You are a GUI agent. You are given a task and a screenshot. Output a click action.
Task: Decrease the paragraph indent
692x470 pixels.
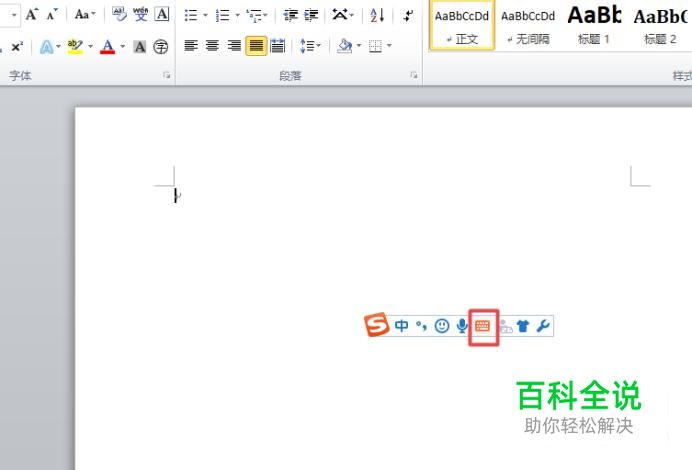290,15
